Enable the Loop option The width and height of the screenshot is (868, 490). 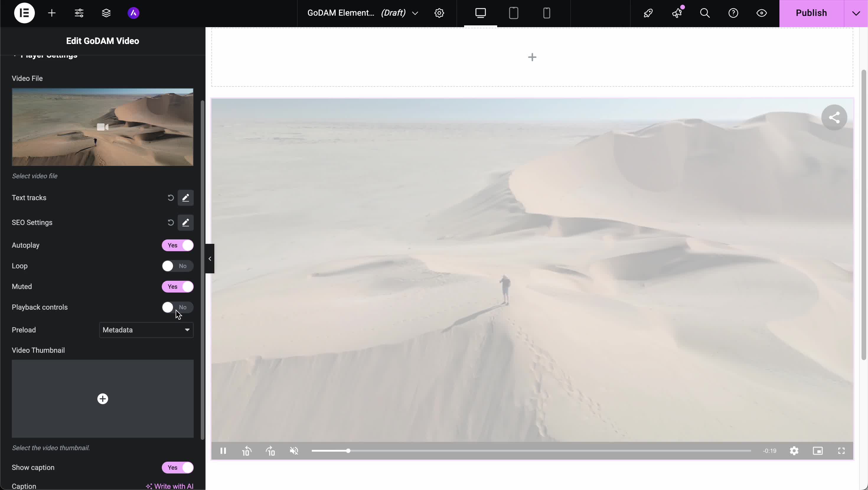(177, 266)
